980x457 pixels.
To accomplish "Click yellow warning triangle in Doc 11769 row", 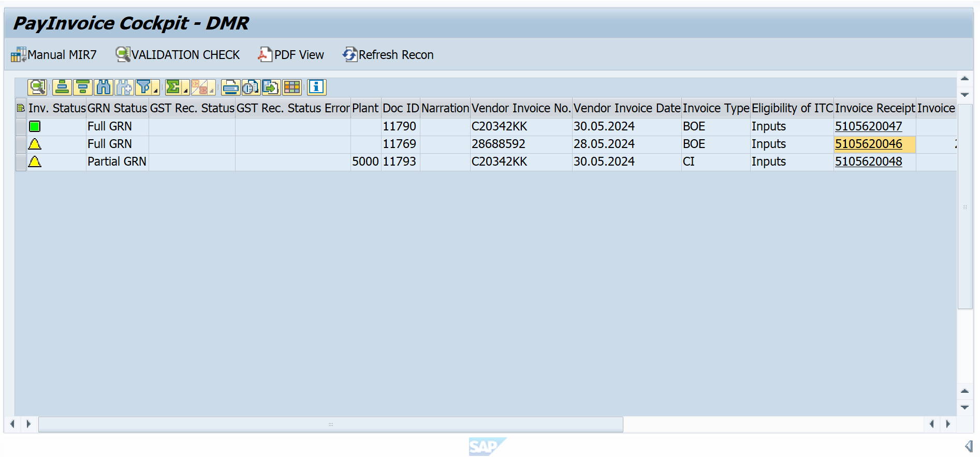I will point(35,144).
